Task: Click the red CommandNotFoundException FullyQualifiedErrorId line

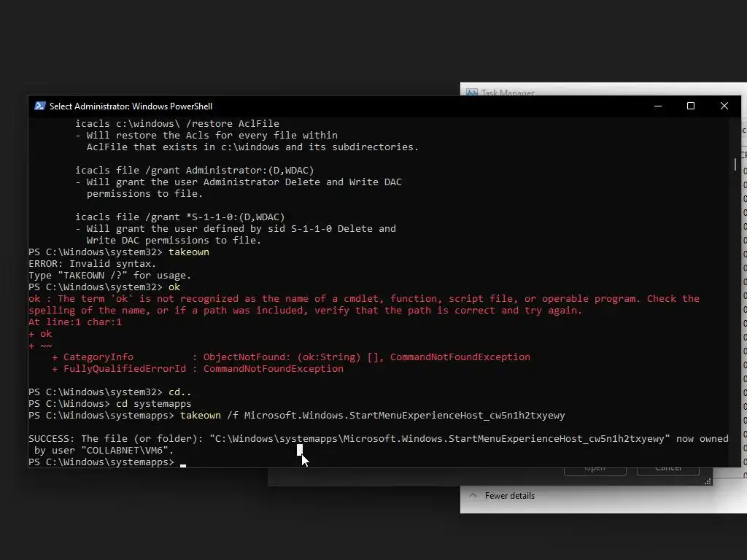Action: 198,368
